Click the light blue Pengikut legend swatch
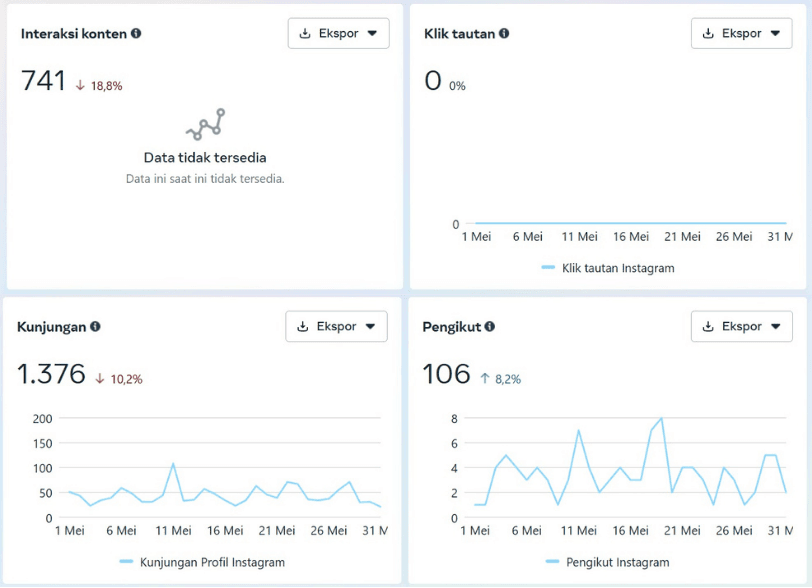This screenshot has width=812, height=588. (553, 562)
